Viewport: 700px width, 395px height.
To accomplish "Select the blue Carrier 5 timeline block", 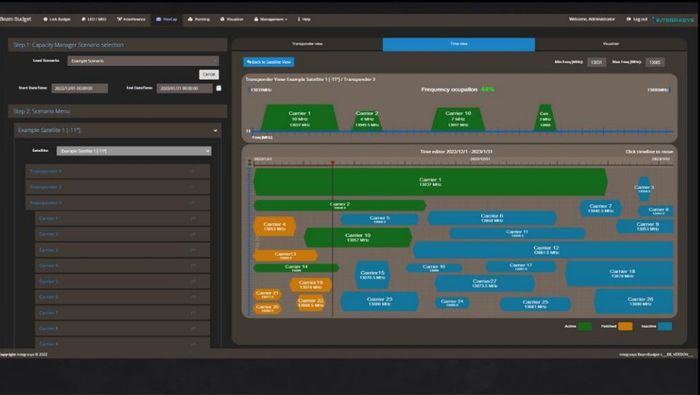I will click(x=379, y=219).
